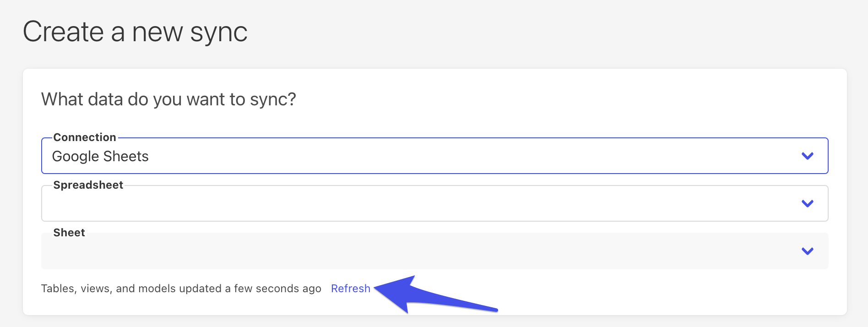The width and height of the screenshot is (868, 327).
Task: Open the Connection dropdown showing Google Sheets
Action: pyautogui.click(x=412, y=156)
